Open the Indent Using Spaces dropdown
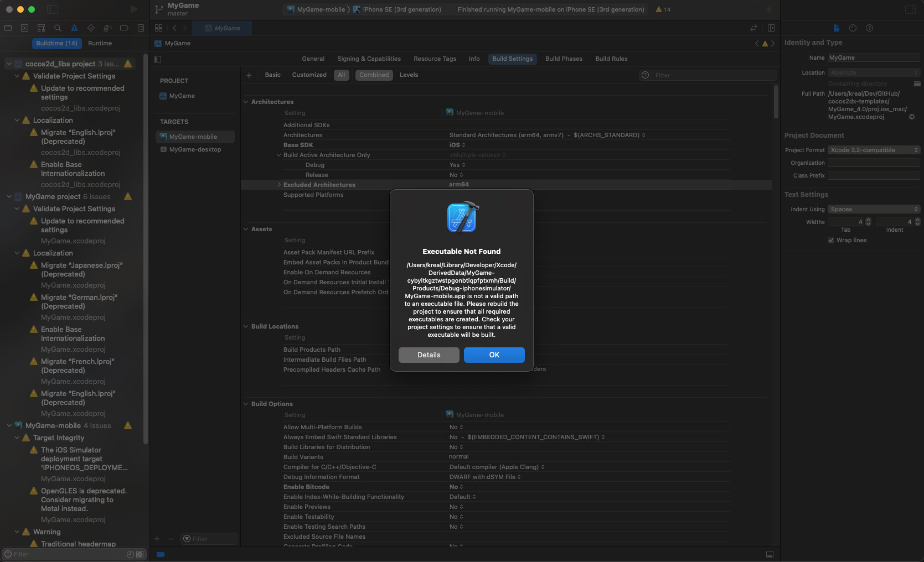 coord(874,209)
